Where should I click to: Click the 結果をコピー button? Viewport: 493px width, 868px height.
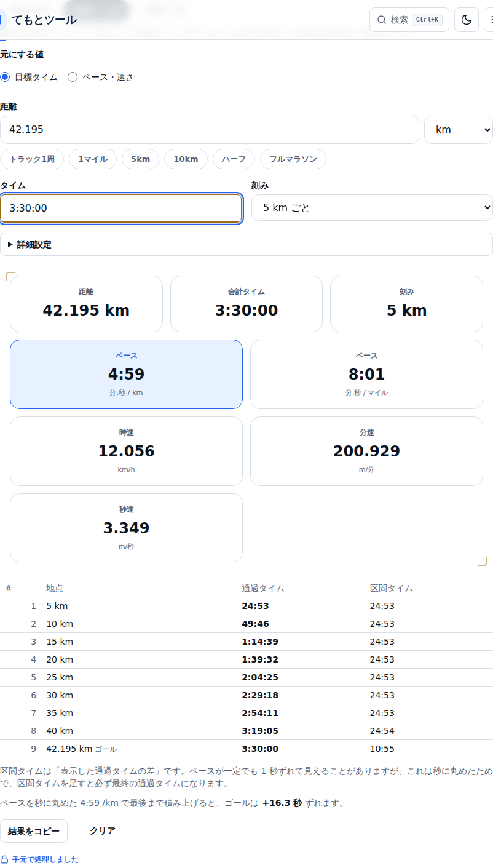pyautogui.click(x=34, y=831)
